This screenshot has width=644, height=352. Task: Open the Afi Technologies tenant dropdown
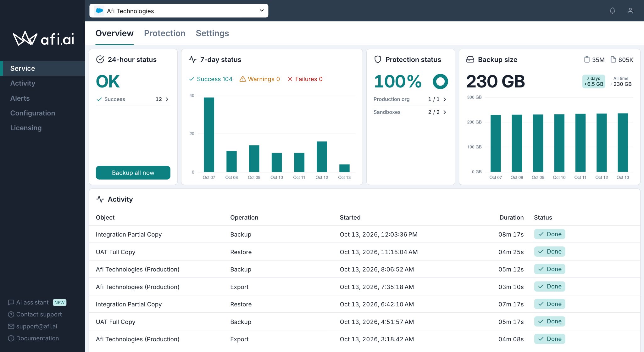click(179, 11)
